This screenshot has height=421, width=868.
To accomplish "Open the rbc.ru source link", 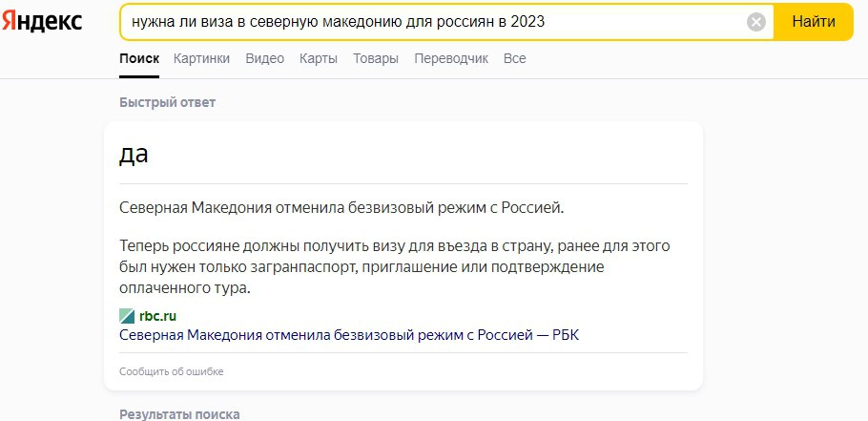I will 157,316.
